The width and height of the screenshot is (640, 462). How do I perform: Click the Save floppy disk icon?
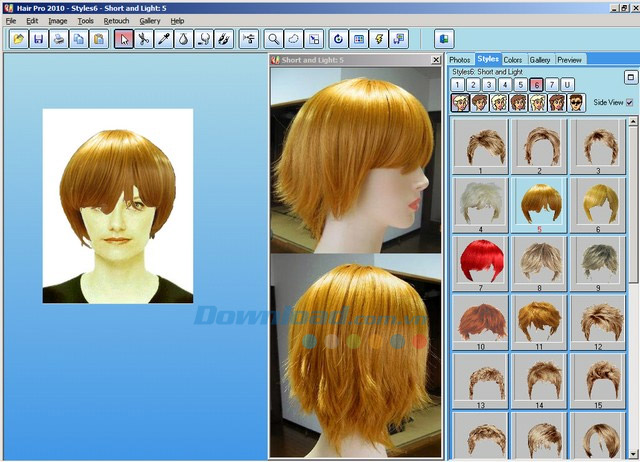38,39
